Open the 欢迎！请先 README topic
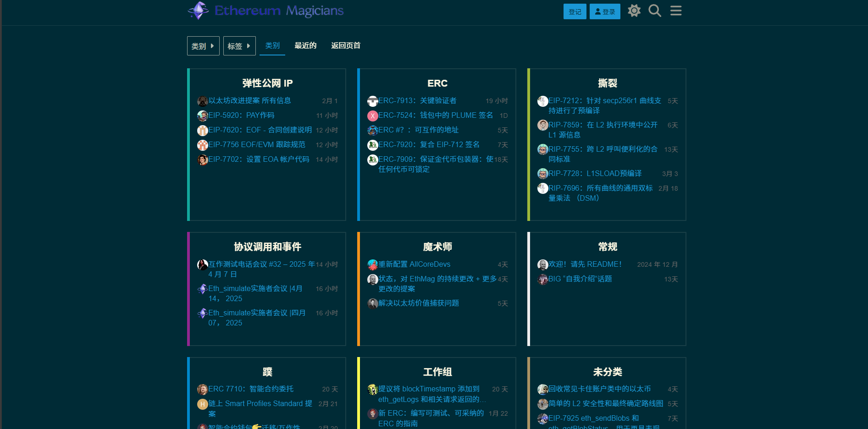 pos(585,264)
